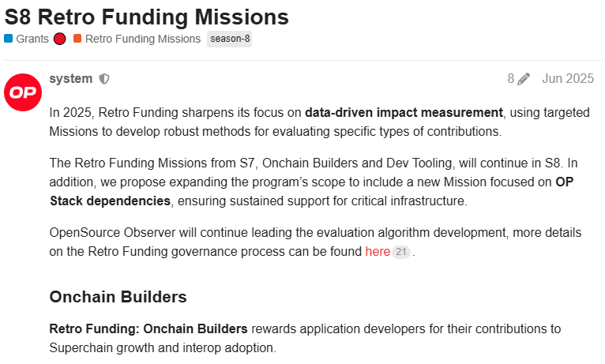Click the Jun 2025 post date

pyautogui.click(x=568, y=79)
